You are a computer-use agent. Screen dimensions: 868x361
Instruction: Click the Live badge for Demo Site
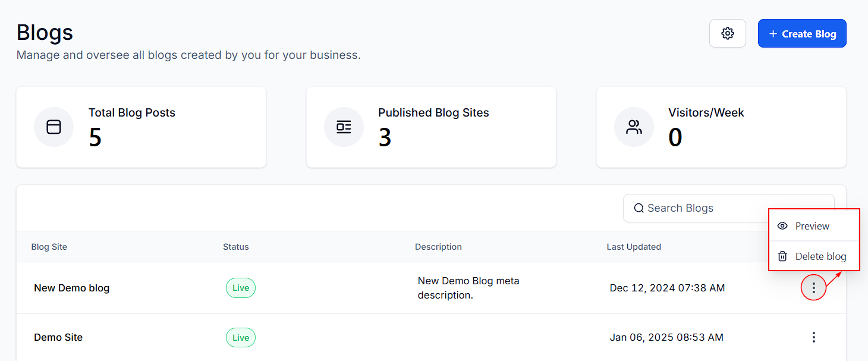pyautogui.click(x=240, y=338)
